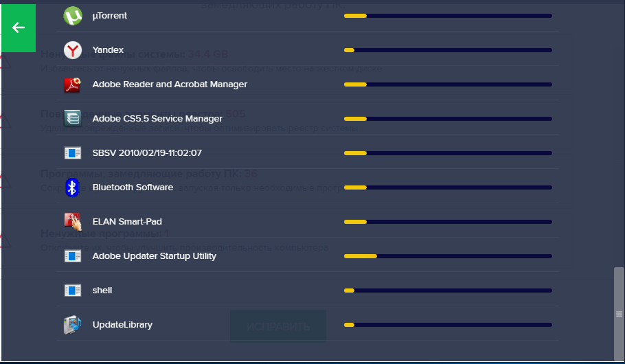Click the vertical scrollbar thumb

(619, 314)
